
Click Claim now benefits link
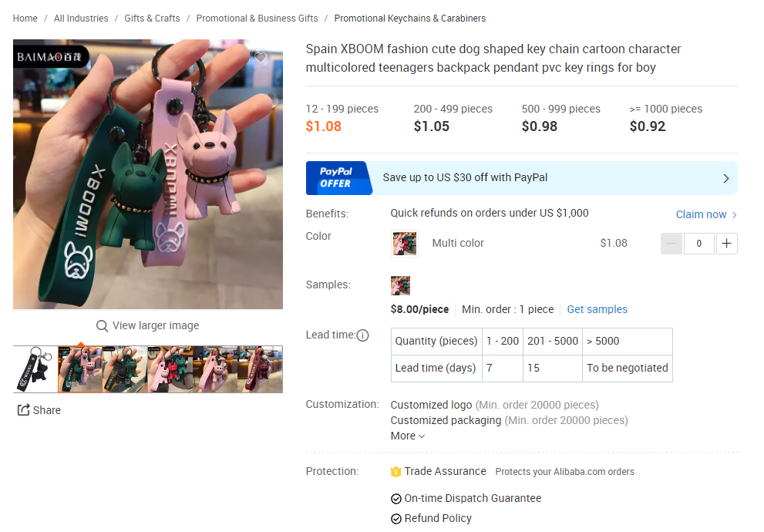706,214
